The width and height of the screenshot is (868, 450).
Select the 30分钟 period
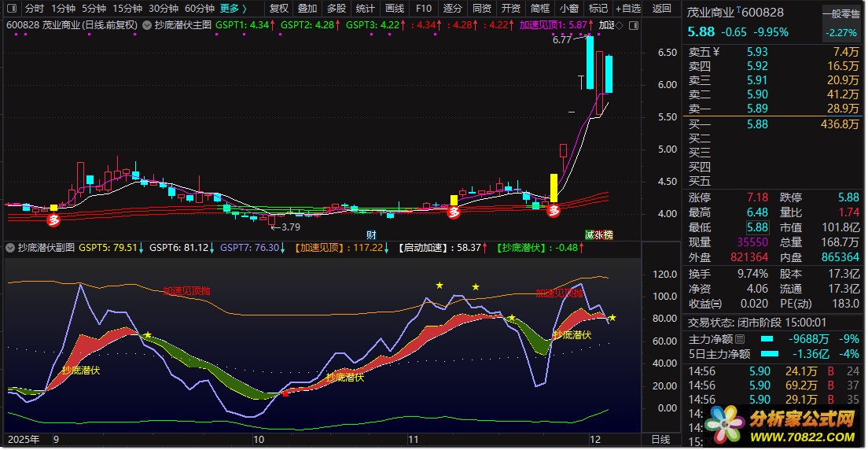point(164,9)
